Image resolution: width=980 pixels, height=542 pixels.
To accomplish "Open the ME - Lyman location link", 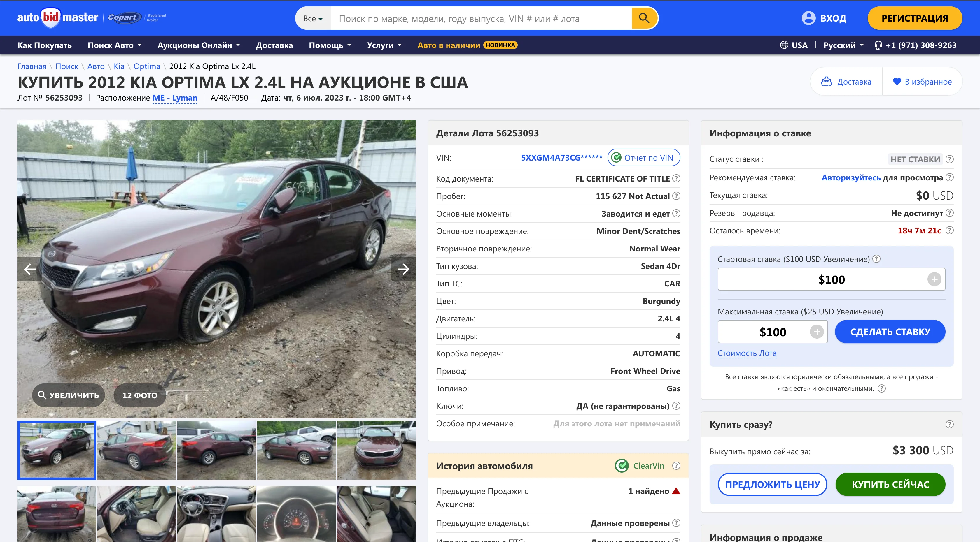I will [175, 98].
